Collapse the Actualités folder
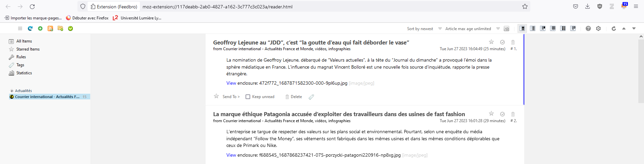 (x=12, y=91)
